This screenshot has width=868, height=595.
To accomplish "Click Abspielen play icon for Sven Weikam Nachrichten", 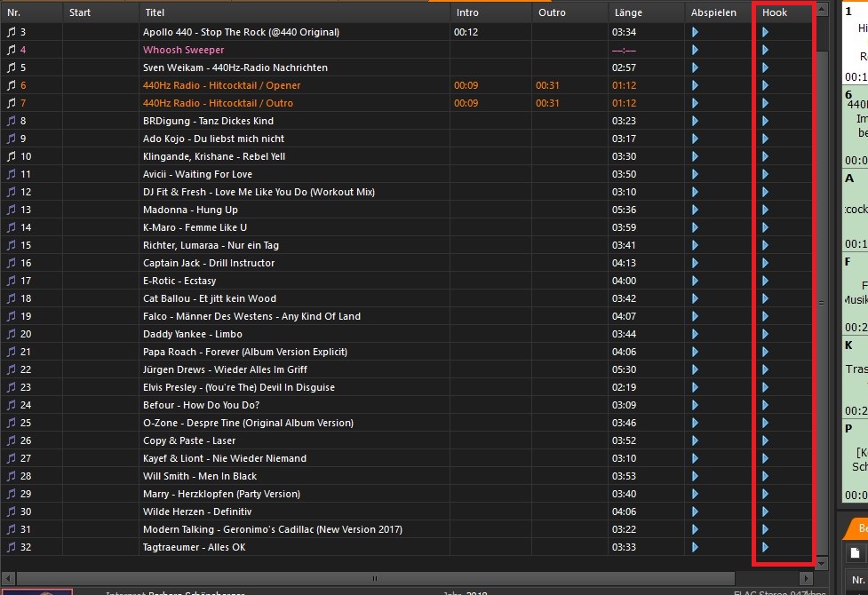I will point(695,67).
